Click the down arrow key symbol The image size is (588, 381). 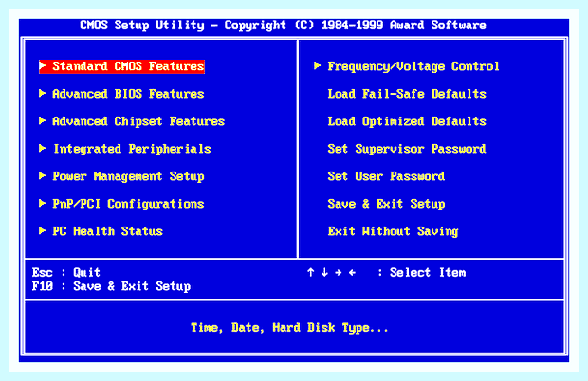(x=324, y=272)
